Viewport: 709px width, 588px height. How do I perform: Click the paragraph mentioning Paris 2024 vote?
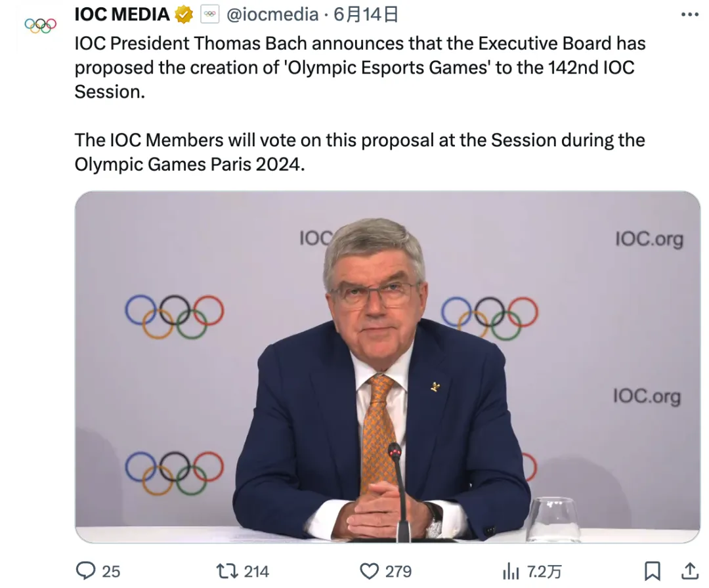point(360,152)
